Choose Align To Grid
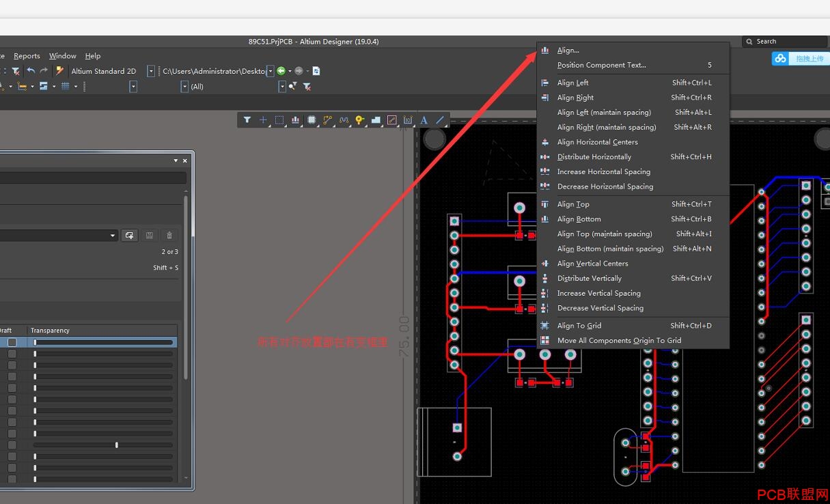 (633, 326)
